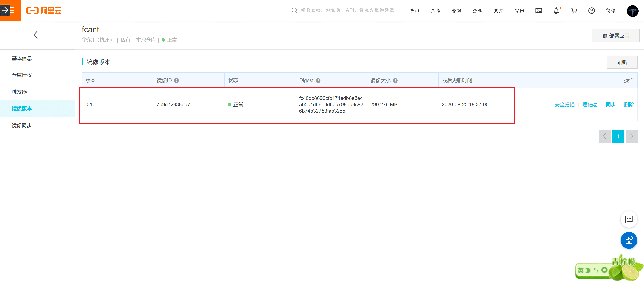Click the 部署应用 button

click(x=615, y=36)
